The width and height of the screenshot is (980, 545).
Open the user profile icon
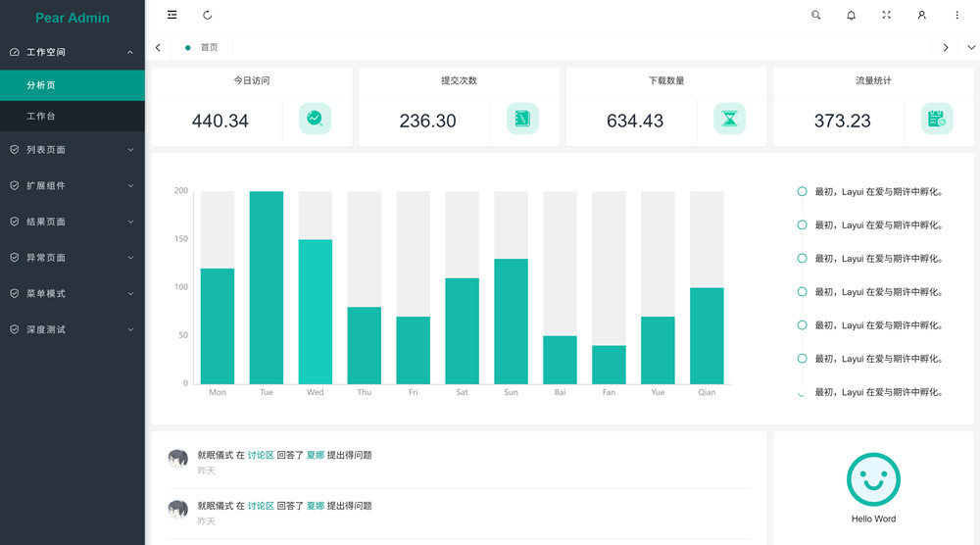tap(921, 16)
